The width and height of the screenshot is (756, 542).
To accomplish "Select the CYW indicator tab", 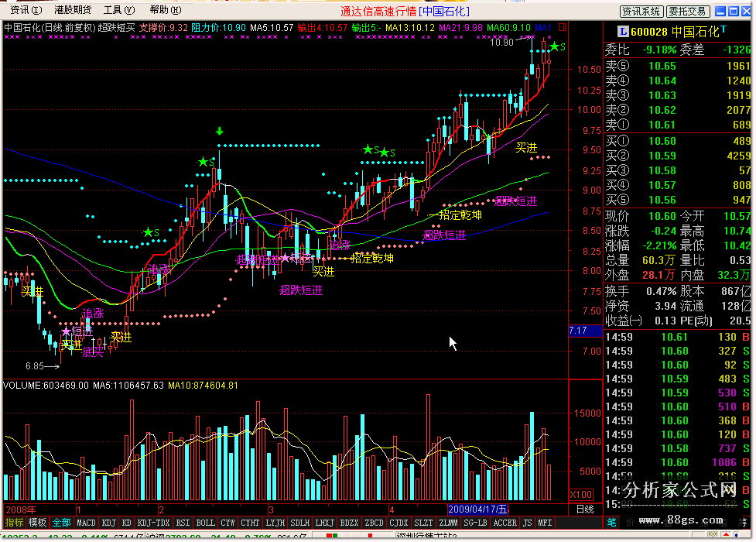I will pyautogui.click(x=227, y=523).
